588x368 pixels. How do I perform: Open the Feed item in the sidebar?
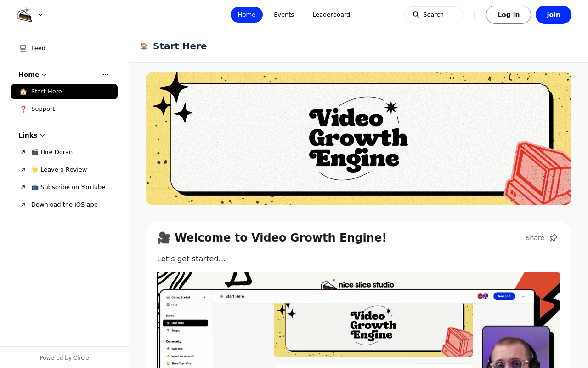[64, 48]
